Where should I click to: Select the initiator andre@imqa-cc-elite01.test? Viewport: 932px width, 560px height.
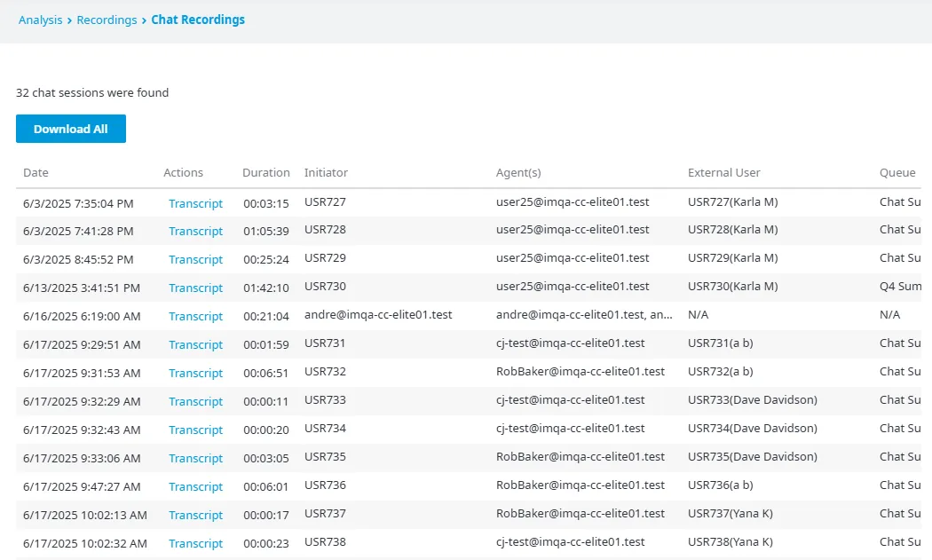point(378,314)
